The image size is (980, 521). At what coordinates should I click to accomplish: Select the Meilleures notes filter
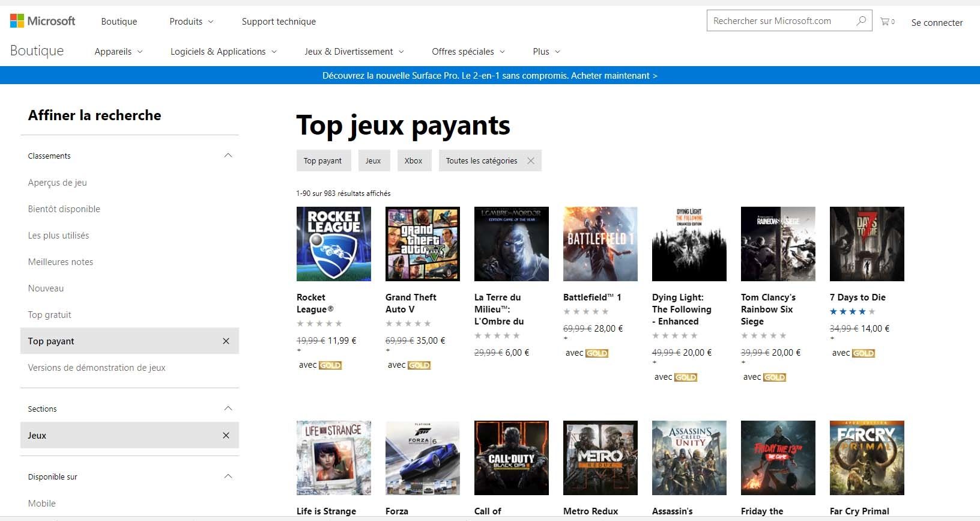point(61,262)
